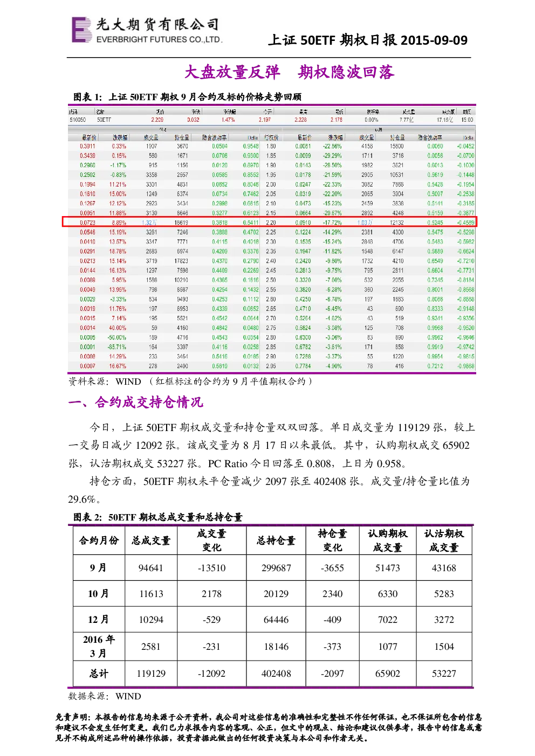
Task: Select the red-boxed 2.20 strike price row
Action: coord(270,223)
